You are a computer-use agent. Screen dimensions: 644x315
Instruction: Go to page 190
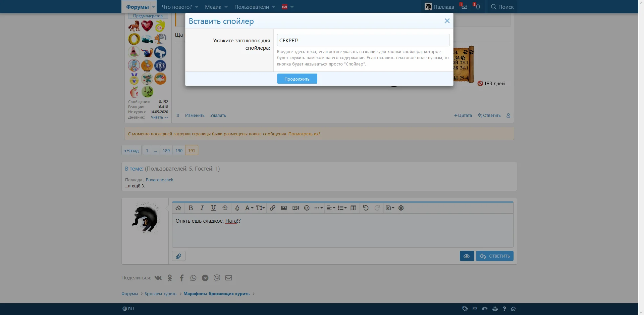tap(179, 150)
